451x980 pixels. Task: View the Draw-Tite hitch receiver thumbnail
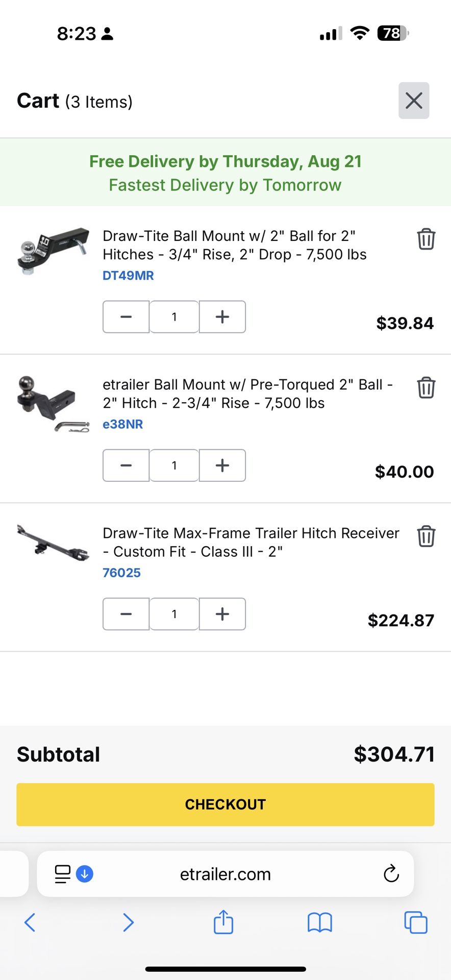(x=53, y=543)
